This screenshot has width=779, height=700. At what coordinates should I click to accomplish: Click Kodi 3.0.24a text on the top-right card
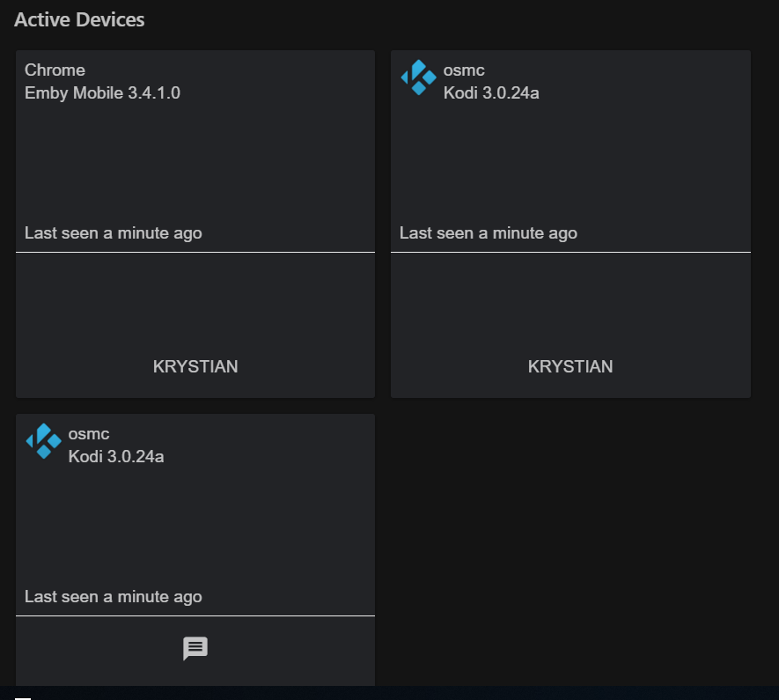(491, 92)
